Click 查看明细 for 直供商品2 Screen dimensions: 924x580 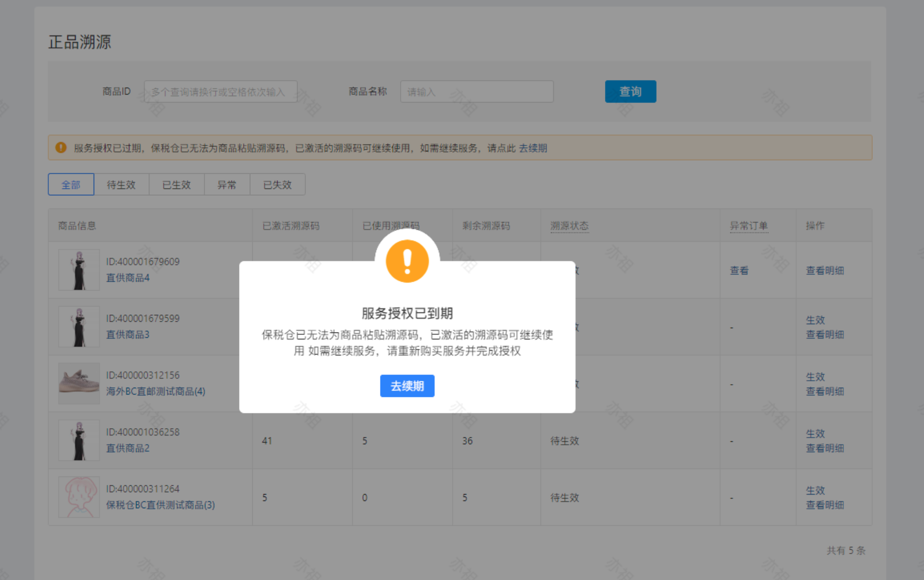tap(824, 448)
